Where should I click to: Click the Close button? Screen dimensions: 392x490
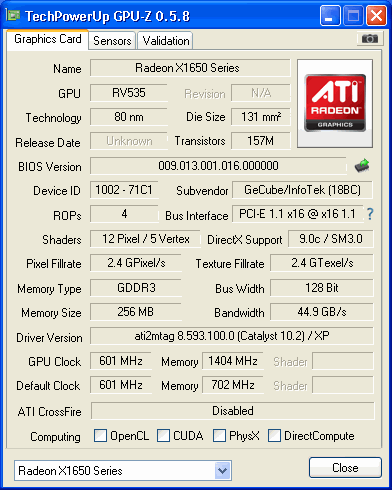pyautogui.click(x=345, y=468)
